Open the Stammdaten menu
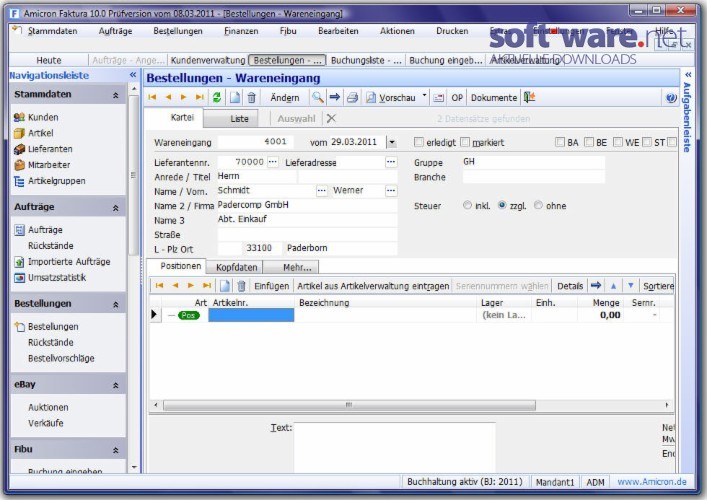The width and height of the screenshot is (707, 500). pos(52,31)
